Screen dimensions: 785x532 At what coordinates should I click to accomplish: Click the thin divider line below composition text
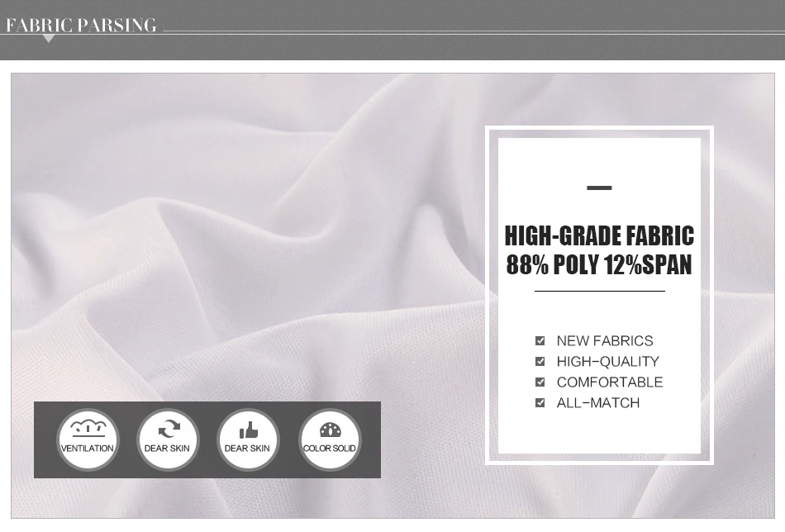[x=600, y=291]
